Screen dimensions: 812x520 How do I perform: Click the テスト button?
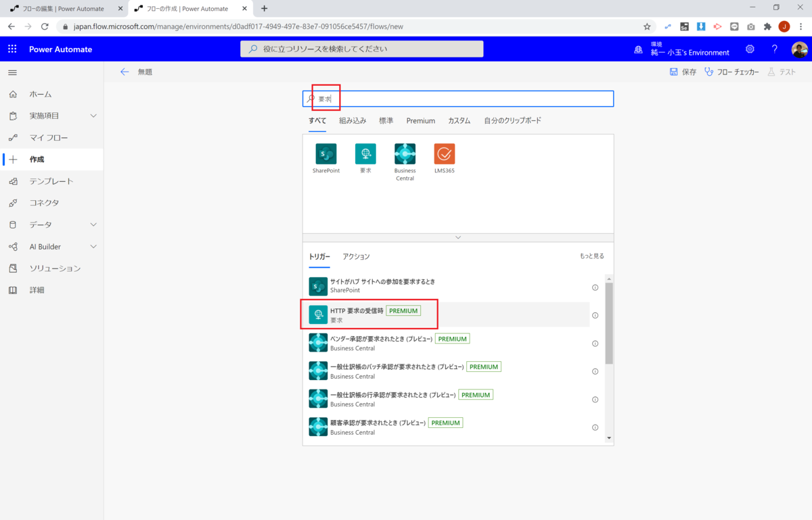pyautogui.click(x=782, y=72)
